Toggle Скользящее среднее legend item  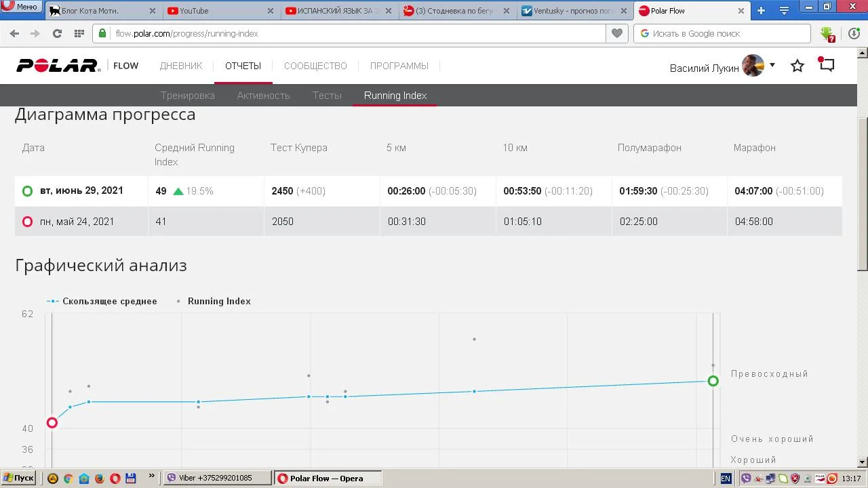pyautogui.click(x=102, y=301)
